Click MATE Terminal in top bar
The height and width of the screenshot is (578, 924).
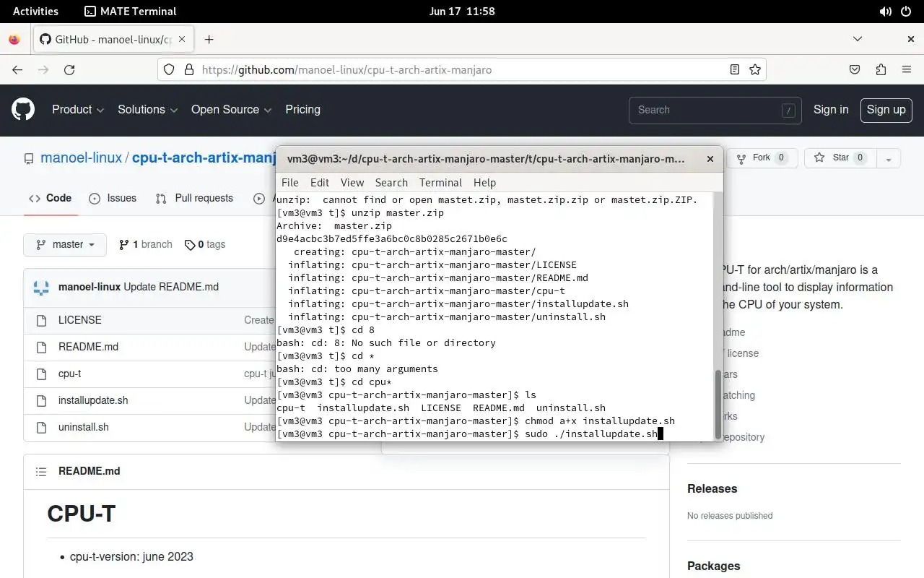(130, 11)
